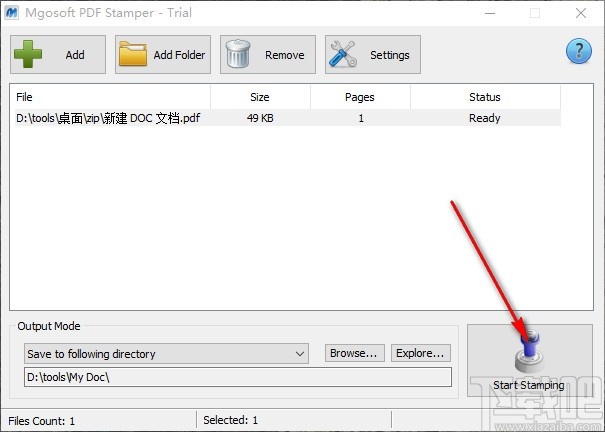Click the Files Count: 1 status text
This screenshot has height=432, width=605.
click(42, 421)
